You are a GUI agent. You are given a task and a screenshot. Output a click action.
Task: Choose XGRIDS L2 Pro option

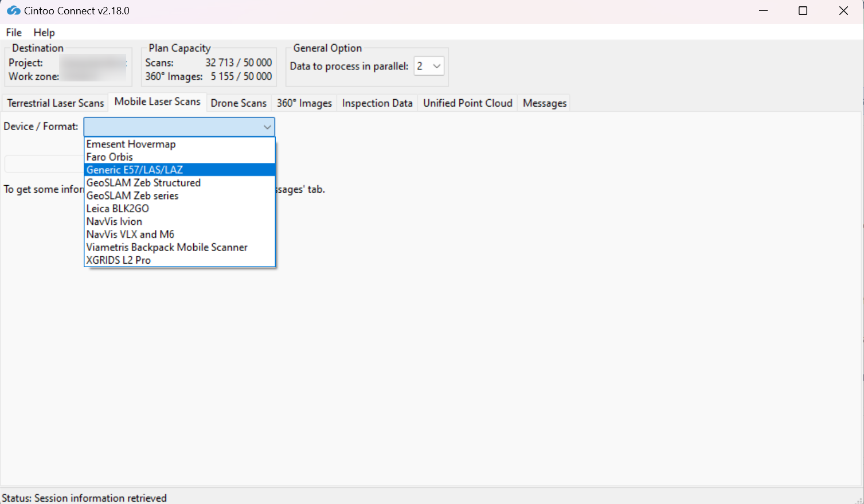pos(180,260)
